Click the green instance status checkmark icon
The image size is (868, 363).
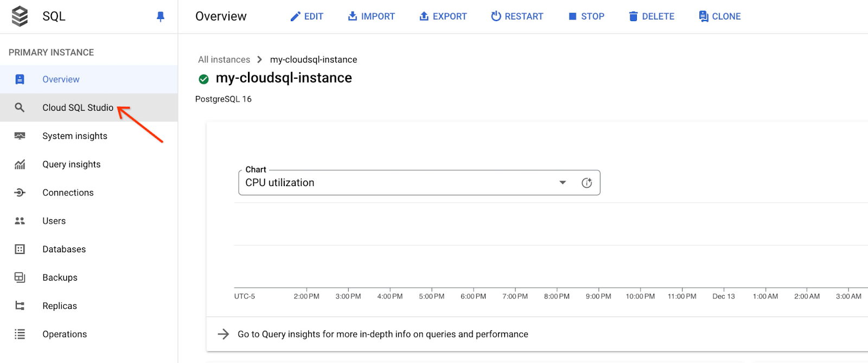point(204,79)
